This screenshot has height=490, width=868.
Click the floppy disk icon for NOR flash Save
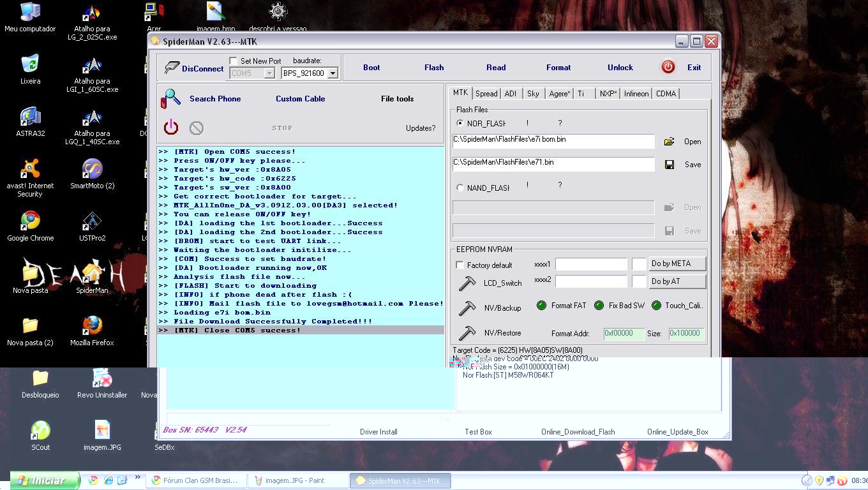coord(669,165)
